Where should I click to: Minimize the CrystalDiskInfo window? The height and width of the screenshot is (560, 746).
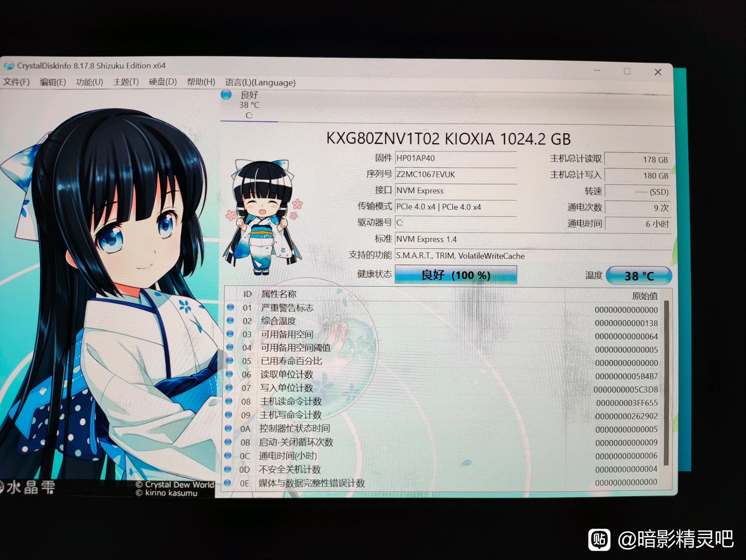(x=597, y=70)
